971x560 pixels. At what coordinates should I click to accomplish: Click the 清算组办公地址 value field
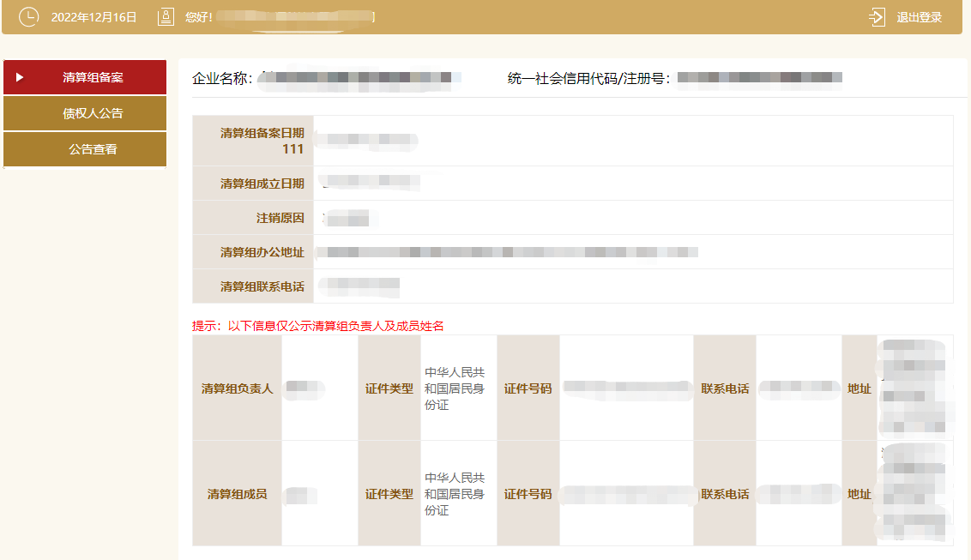point(506,252)
